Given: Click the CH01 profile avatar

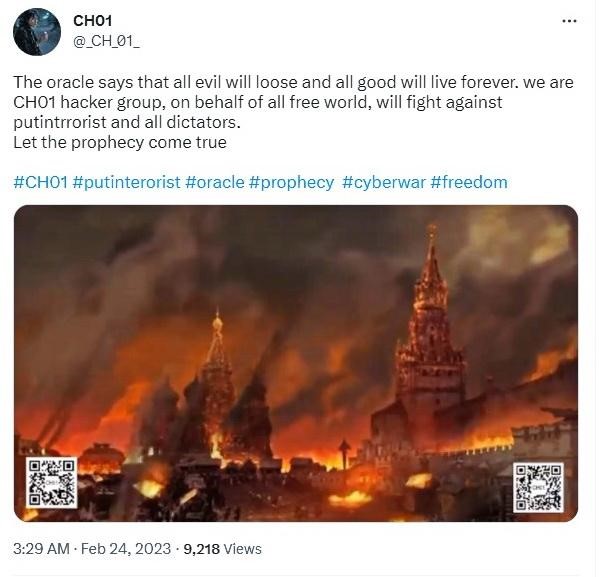Looking at the screenshot, I should pos(37,32).
